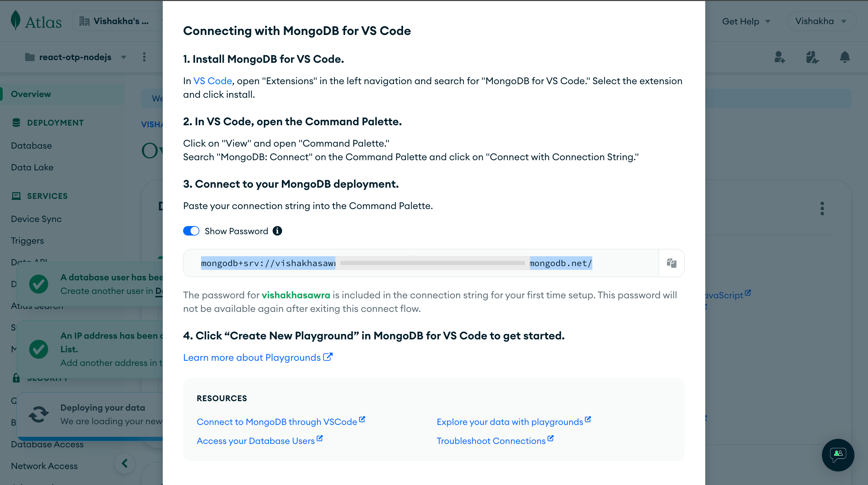Select Network Access in the sidebar
868x485 pixels.
tap(44, 466)
